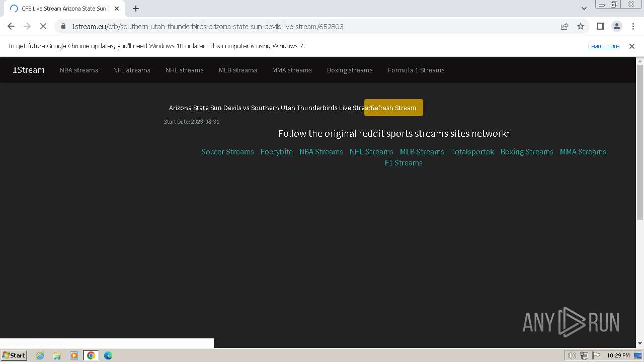Open Boxing streams menu item
Image resolution: width=644 pixels, height=362 pixels.
[x=350, y=70]
